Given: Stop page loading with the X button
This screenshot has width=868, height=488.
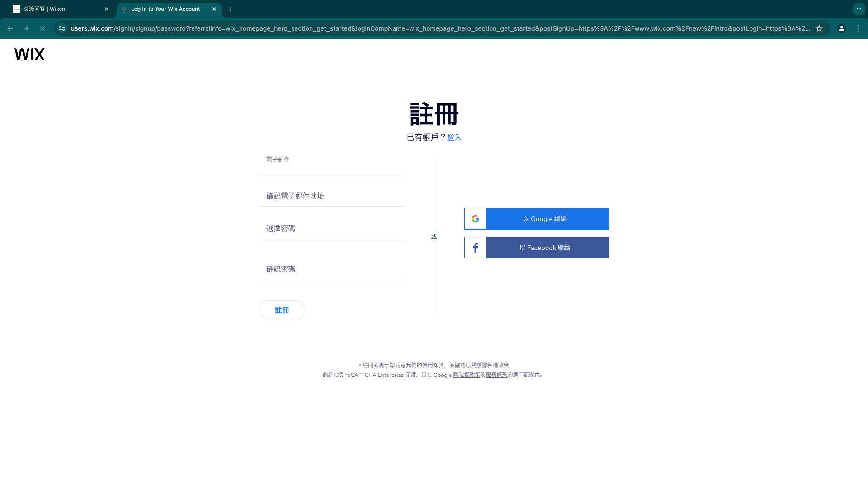Looking at the screenshot, I should click(x=42, y=28).
